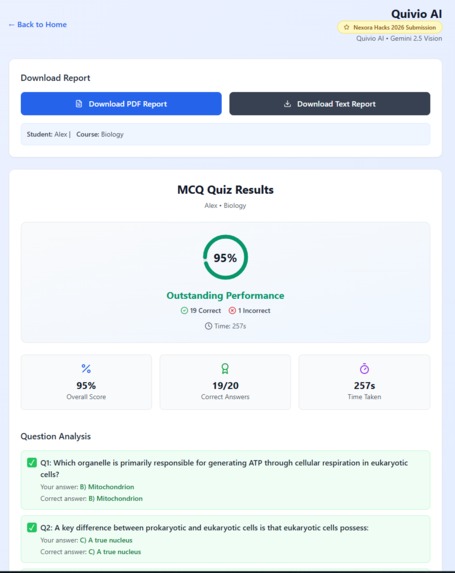The image size is (455, 573).
Task: Click the download arrow icon
Action: (x=288, y=104)
